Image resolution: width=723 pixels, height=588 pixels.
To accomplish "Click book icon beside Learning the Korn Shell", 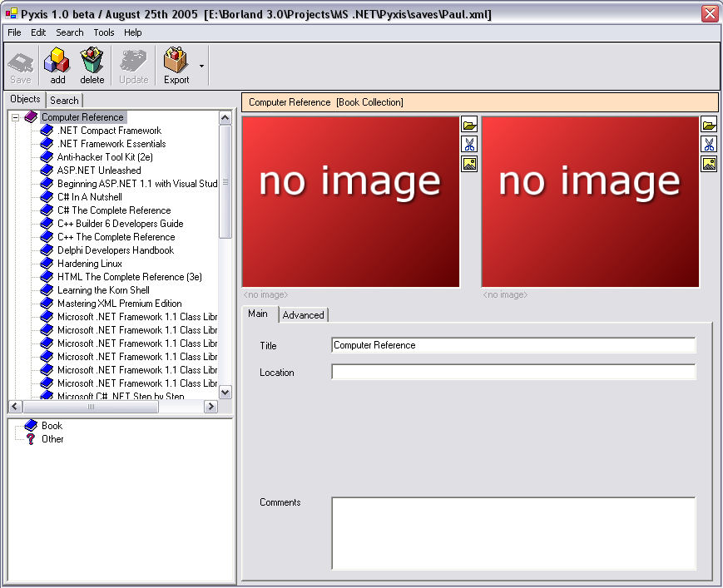I will click(x=47, y=290).
